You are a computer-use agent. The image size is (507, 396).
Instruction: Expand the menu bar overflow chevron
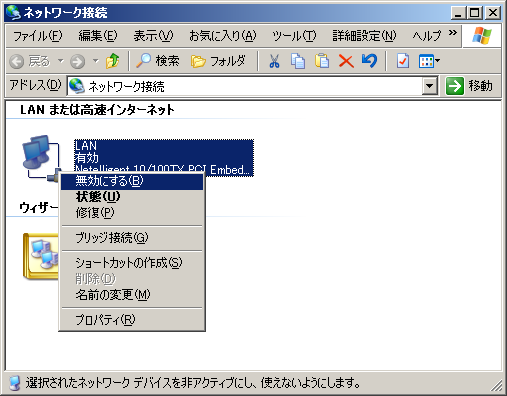point(452,33)
